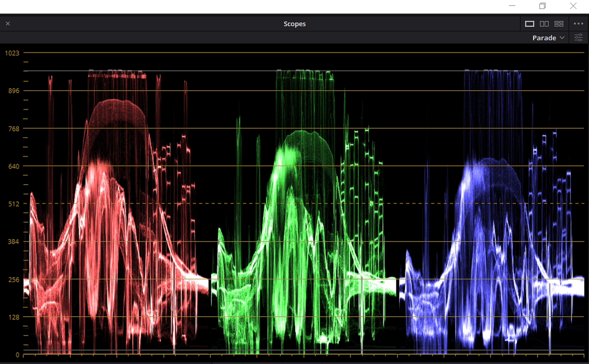Minimize the window
The image size is (589, 364).
513,6
